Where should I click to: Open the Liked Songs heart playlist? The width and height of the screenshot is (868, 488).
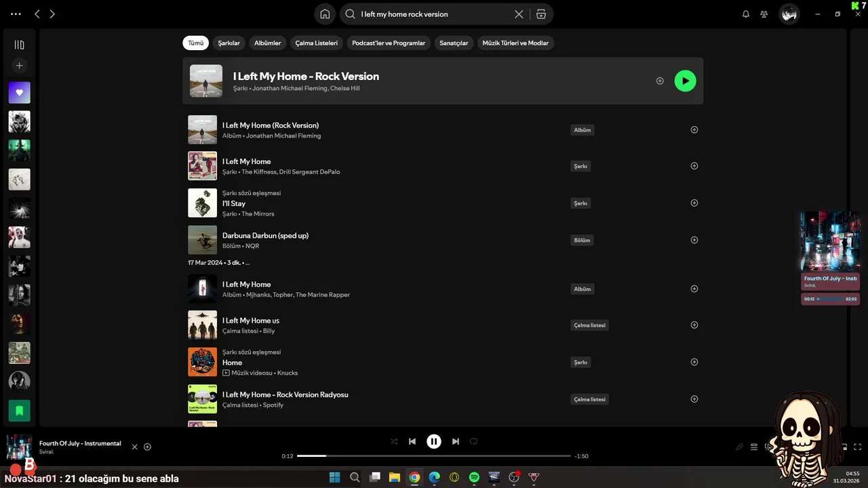19,93
